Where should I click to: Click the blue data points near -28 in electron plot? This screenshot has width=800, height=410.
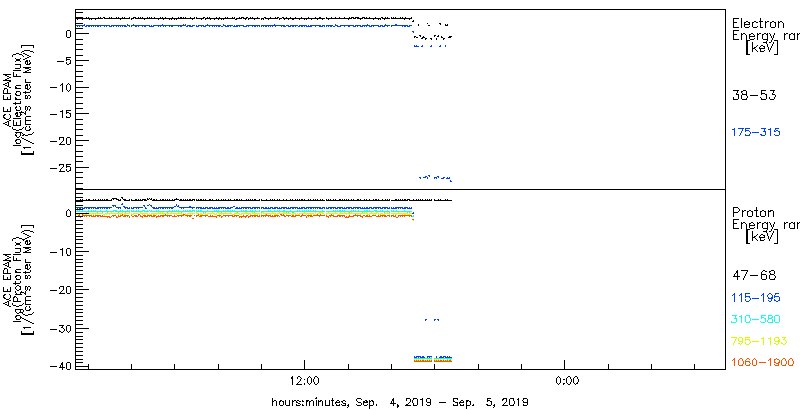(435, 178)
